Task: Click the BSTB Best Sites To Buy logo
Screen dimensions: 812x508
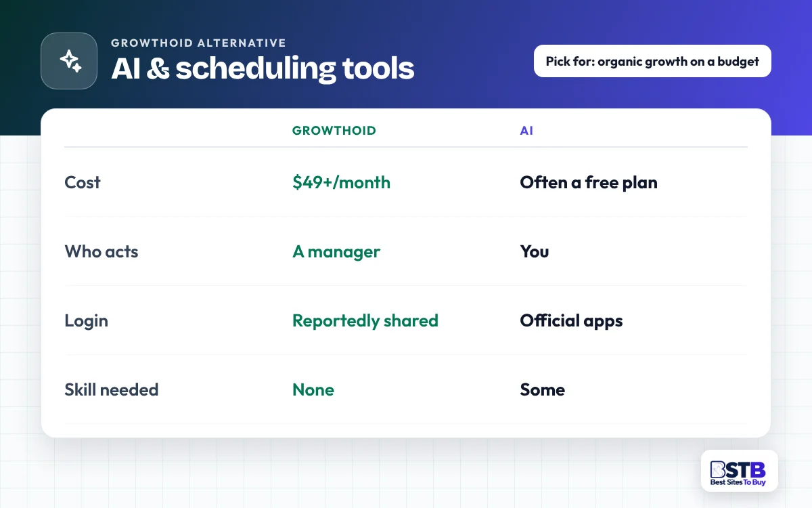Action: (x=739, y=470)
